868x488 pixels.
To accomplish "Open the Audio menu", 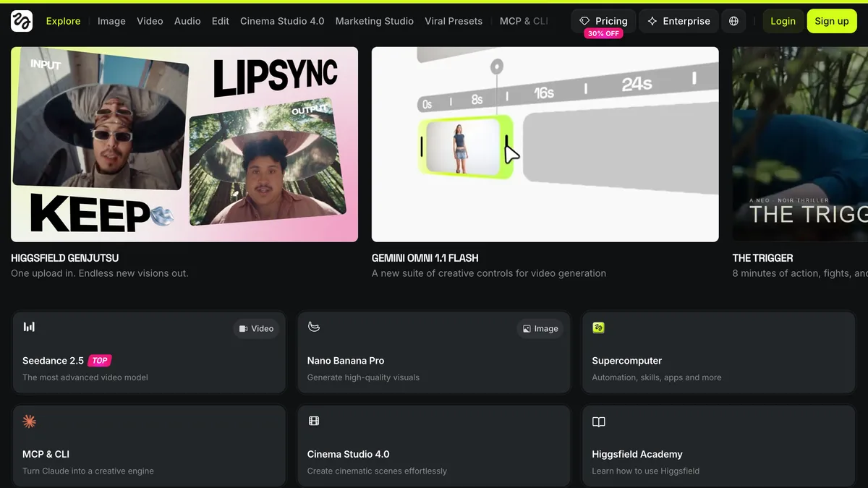I will point(187,21).
